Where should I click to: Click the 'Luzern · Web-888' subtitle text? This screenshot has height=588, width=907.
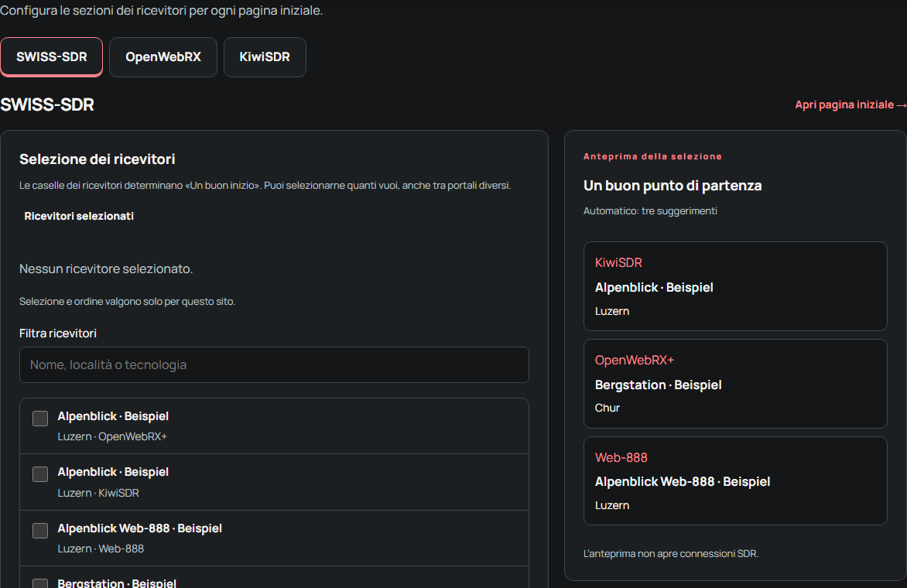101,549
